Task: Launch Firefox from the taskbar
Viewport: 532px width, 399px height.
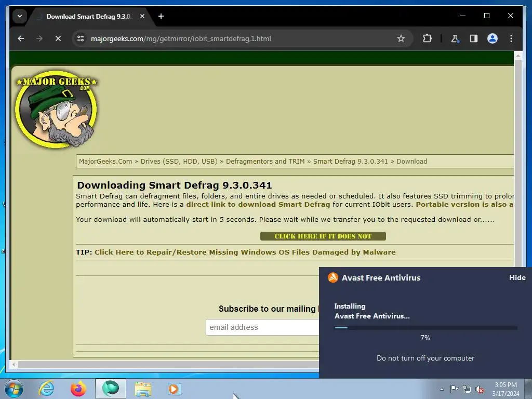Action: pyautogui.click(x=78, y=389)
